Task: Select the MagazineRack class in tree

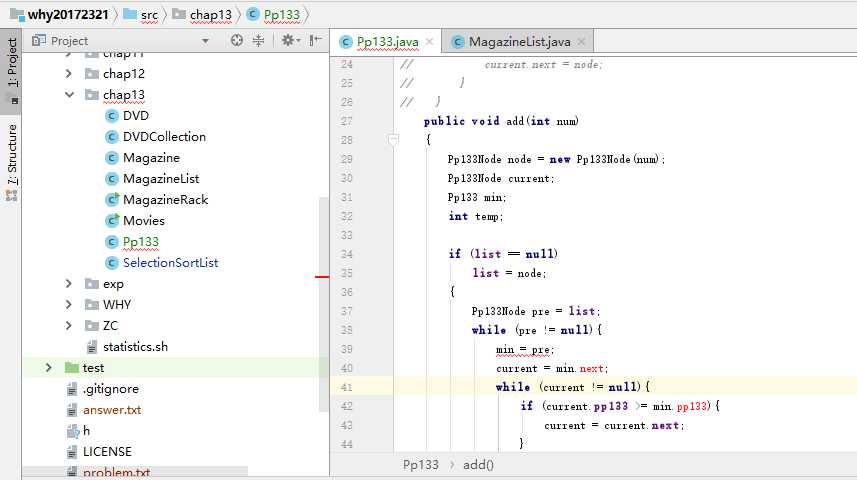Action: (165, 200)
